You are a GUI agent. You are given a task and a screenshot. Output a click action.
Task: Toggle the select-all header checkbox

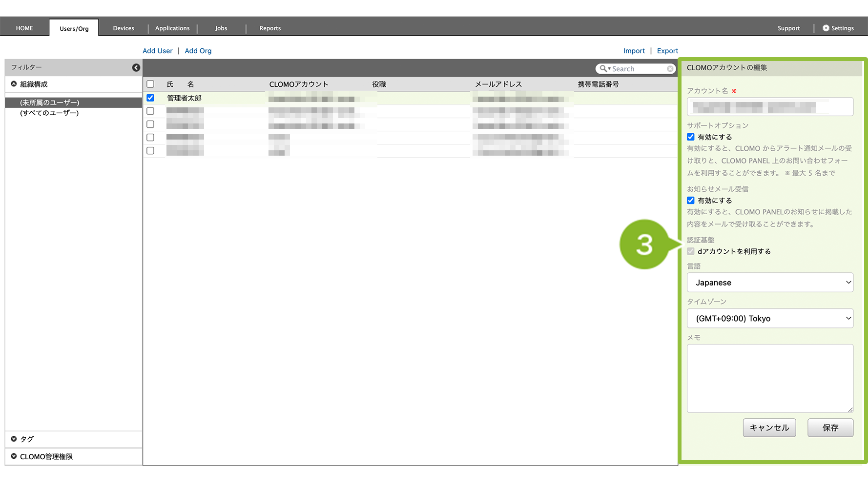pyautogui.click(x=150, y=84)
